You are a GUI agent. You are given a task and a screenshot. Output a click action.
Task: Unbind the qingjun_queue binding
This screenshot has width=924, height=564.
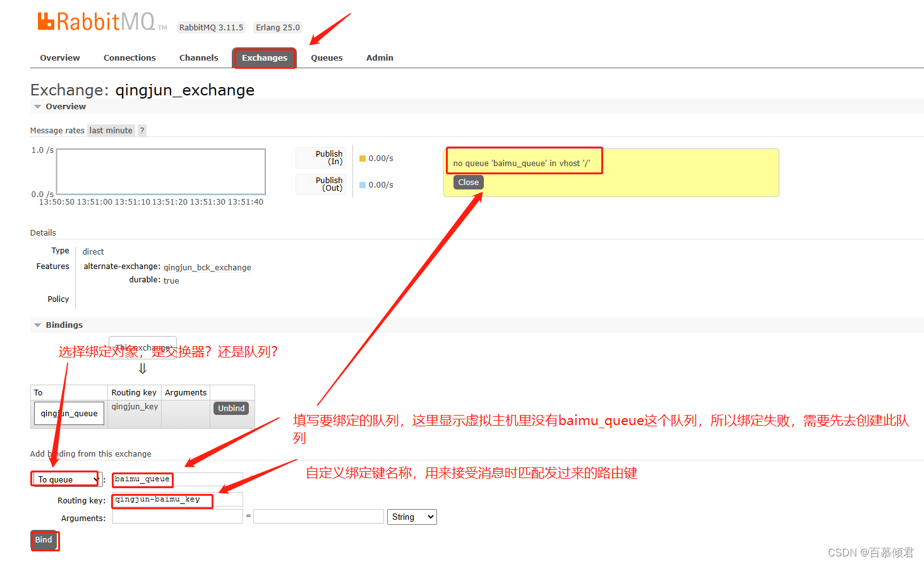tap(231, 408)
